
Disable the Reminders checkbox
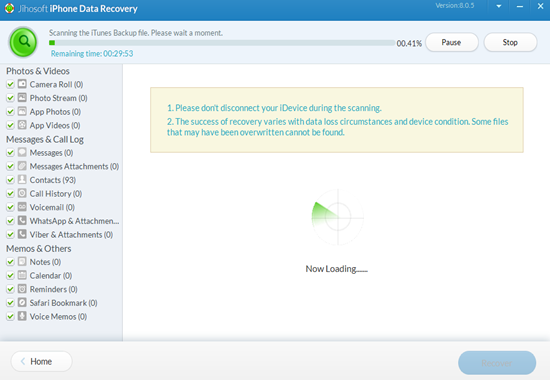click(x=11, y=289)
